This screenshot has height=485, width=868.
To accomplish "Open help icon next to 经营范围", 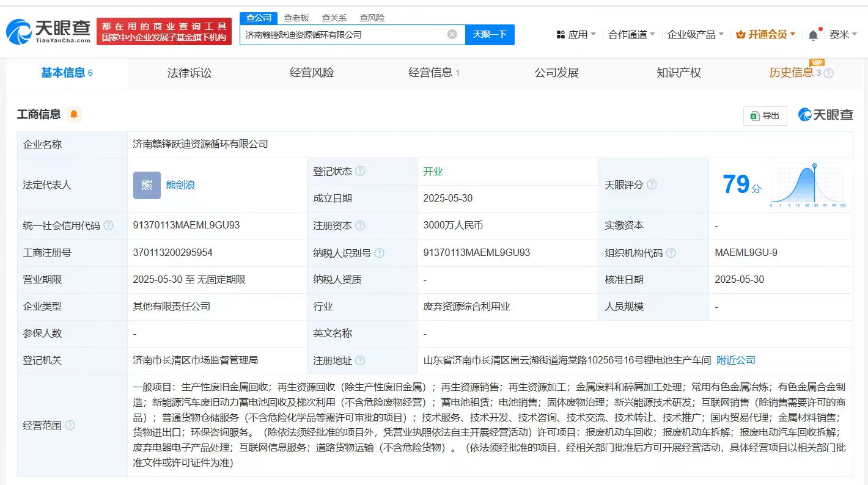I will [x=70, y=425].
